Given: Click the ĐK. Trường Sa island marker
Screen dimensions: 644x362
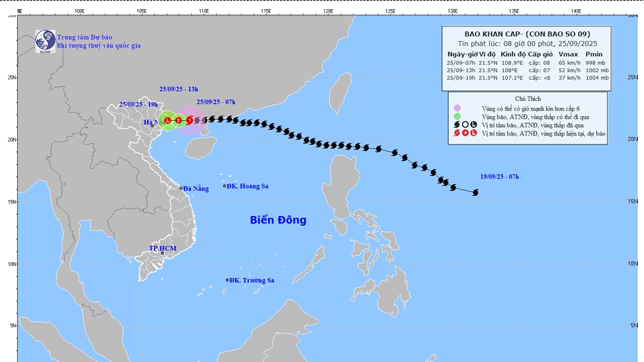Looking at the screenshot, I should pyautogui.click(x=227, y=280).
